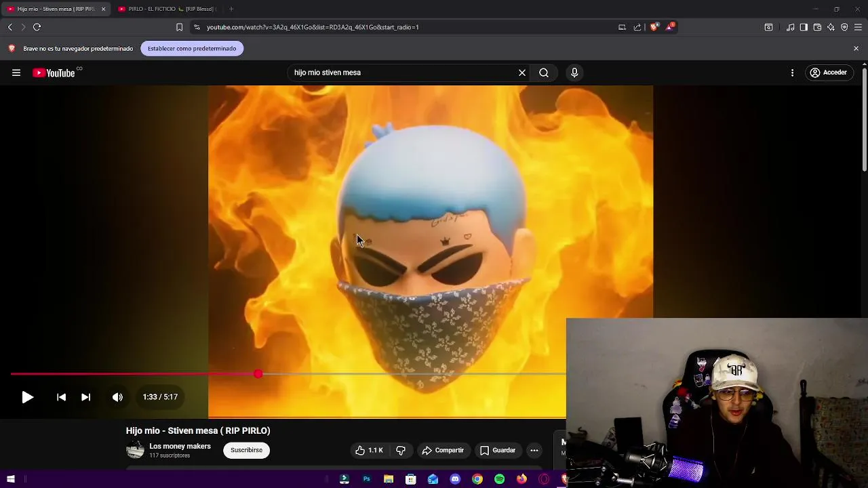Set Brave as default with Establecer como predeterminado

click(x=192, y=48)
